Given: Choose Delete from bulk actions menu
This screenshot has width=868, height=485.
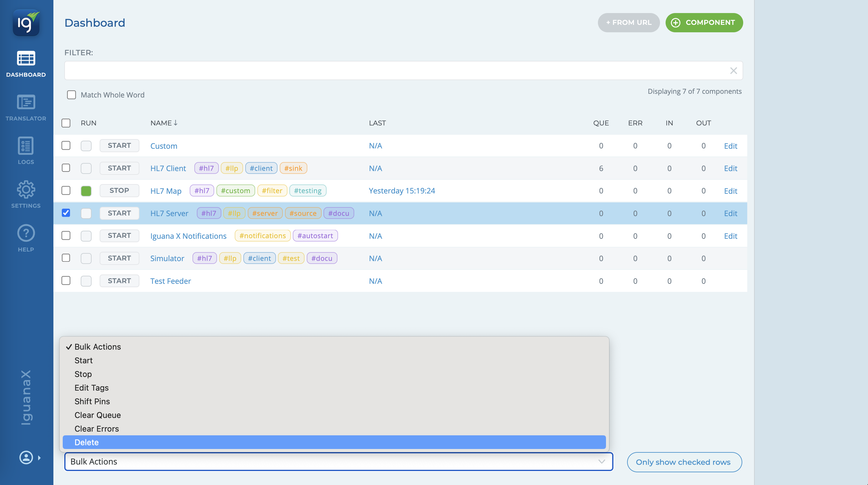Looking at the screenshot, I should [x=87, y=442].
